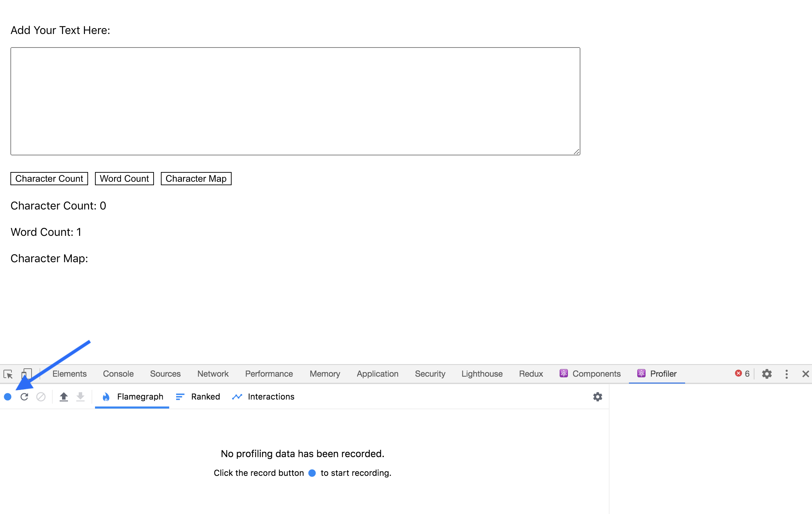This screenshot has width=812, height=514.
Task: Open the Lighthouse tab
Action: click(x=482, y=374)
